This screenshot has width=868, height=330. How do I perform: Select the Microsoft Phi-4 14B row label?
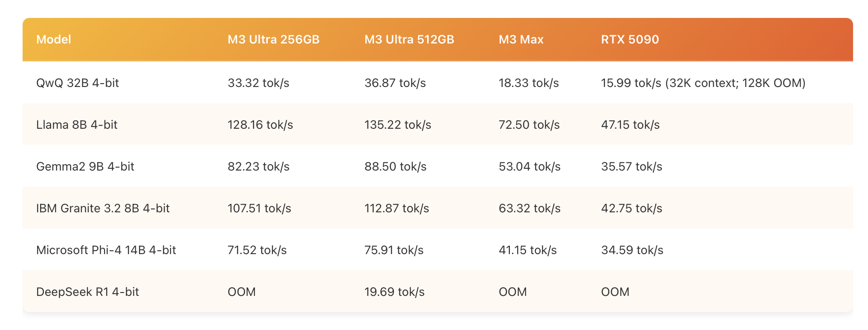(106, 250)
